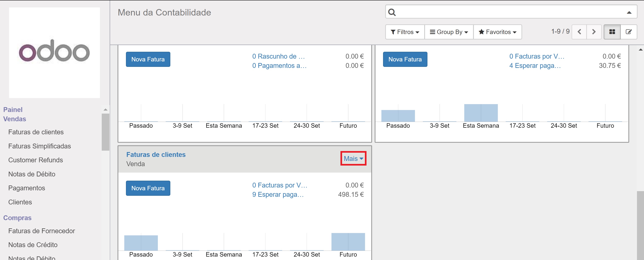This screenshot has height=260, width=644.
Task: Go to next page arrow
Action: (x=594, y=32)
